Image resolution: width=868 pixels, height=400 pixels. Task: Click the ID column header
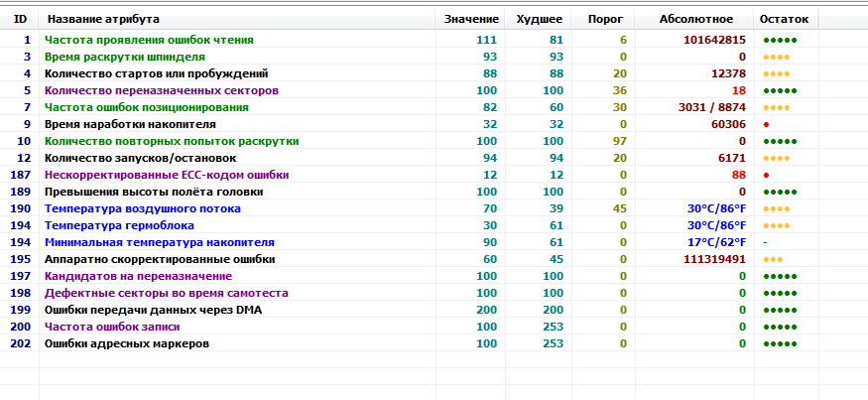coord(20,19)
